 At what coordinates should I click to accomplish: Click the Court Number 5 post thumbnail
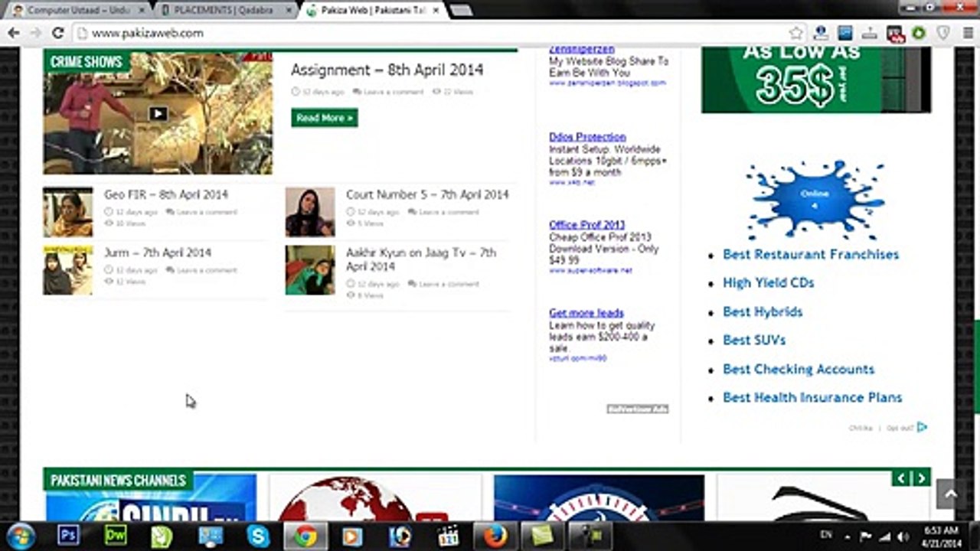tap(310, 212)
